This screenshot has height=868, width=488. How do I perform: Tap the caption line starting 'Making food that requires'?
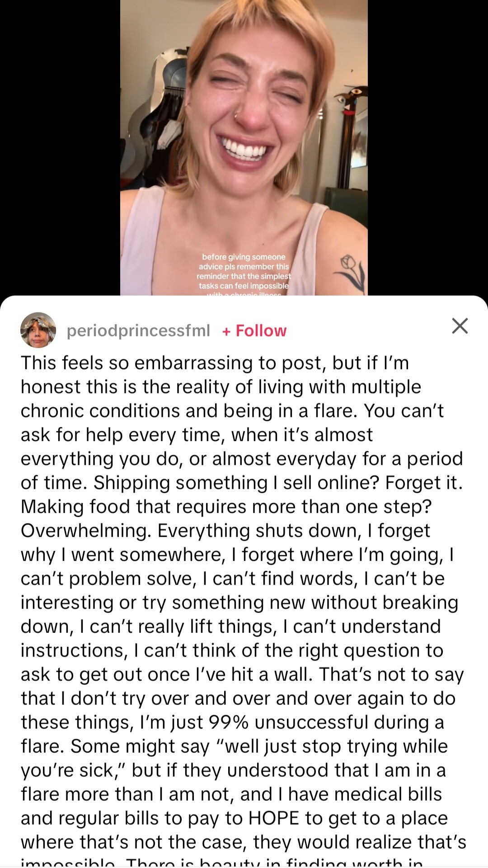click(x=226, y=507)
